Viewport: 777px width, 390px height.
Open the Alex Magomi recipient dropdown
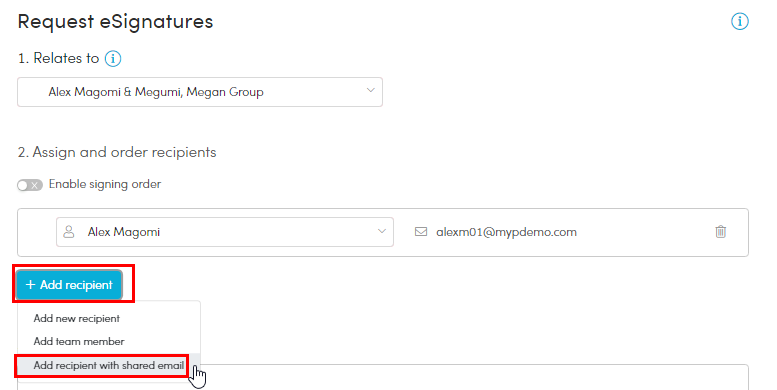[225, 231]
